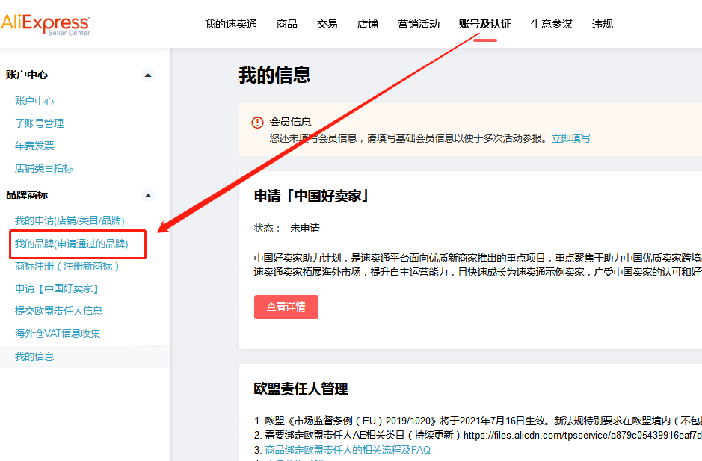Open 子账号管理 in the sidebar

[39, 123]
